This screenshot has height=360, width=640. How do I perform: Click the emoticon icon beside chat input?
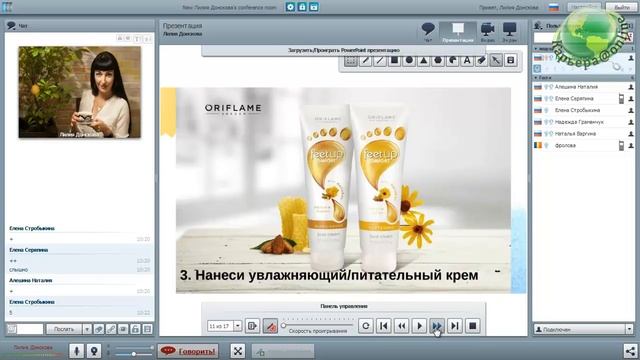tap(12, 329)
